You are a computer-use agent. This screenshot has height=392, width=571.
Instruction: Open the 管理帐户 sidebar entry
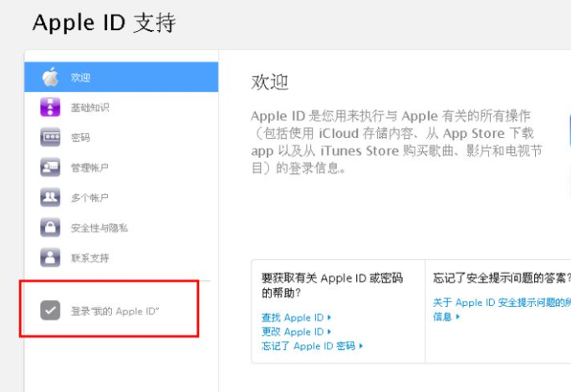[x=89, y=168]
